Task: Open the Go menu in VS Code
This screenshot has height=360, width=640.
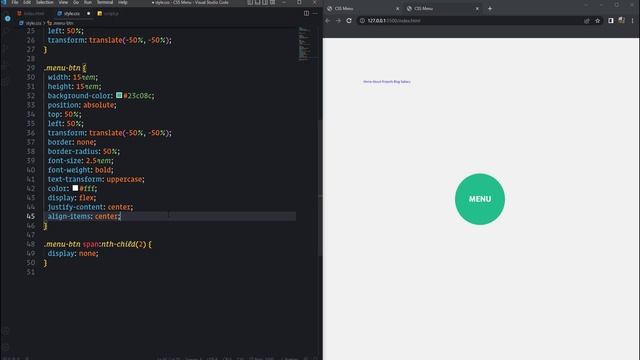Action: click(x=76, y=2)
